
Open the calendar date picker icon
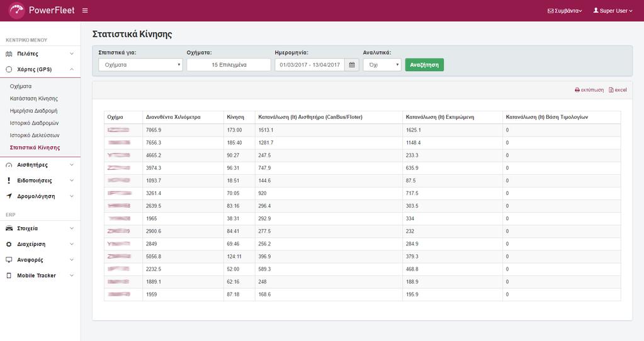(x=351, y=65)
